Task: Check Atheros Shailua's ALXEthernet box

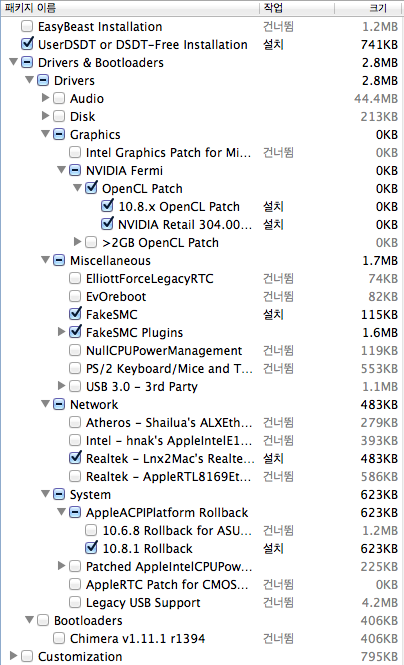Action: (x=75, y=422)
